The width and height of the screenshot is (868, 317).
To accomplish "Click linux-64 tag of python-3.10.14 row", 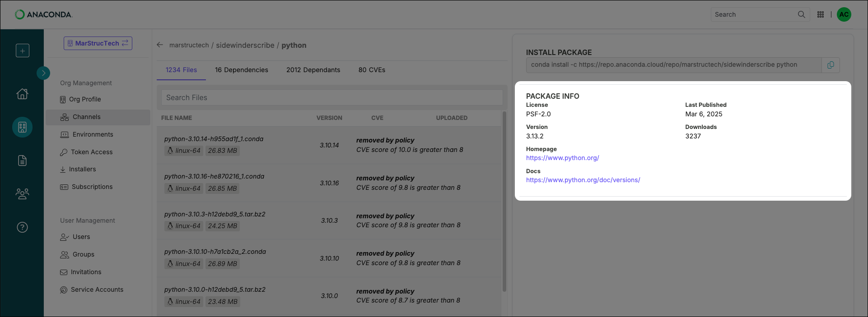I will (184, 151).
